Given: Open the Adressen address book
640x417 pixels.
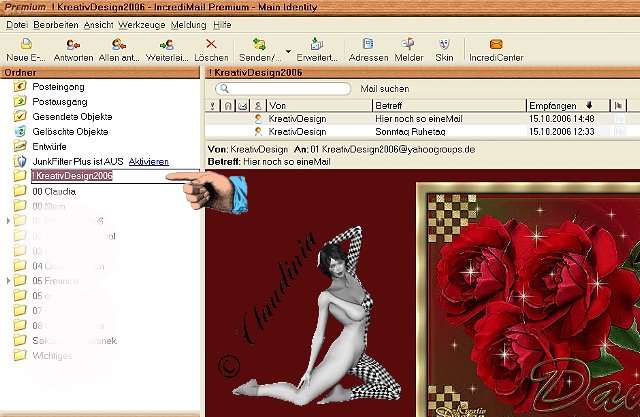Looking at the screenshot, I should point(368,49).
